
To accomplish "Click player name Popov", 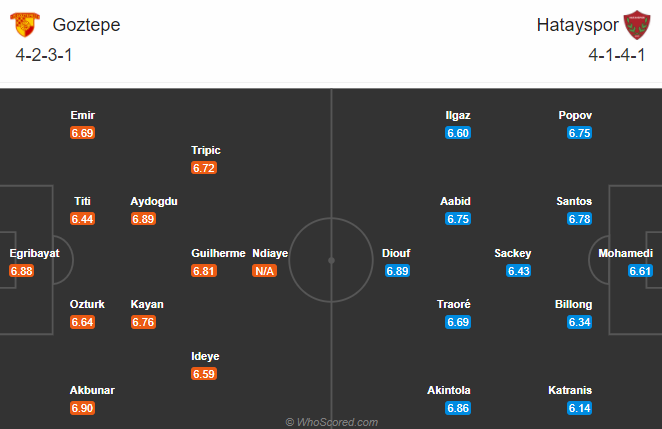I will 575,115.
